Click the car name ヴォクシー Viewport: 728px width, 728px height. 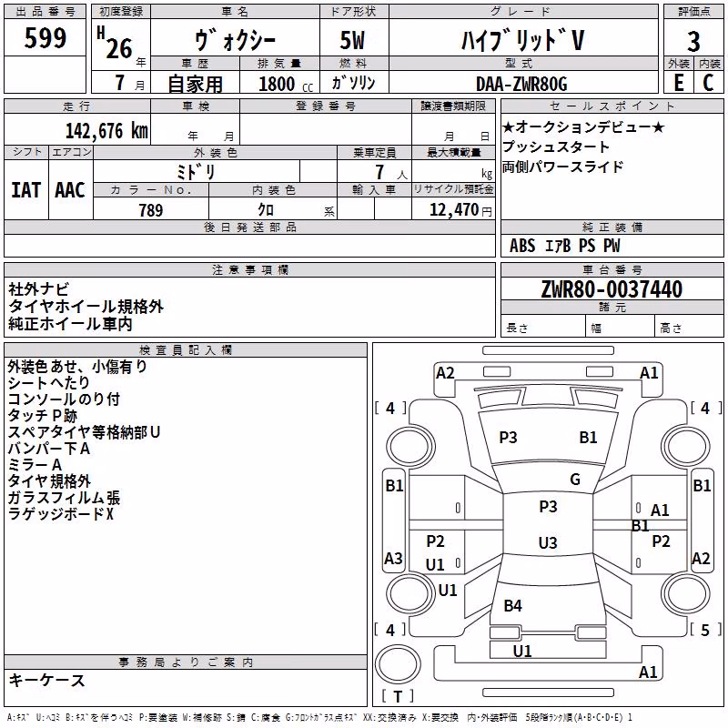coord(236,40)
